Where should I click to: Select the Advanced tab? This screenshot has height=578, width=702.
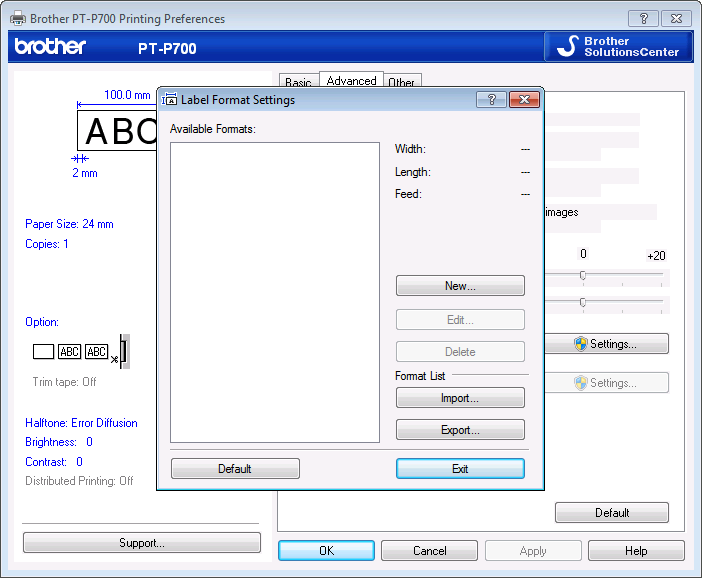[x=351, y=80]
